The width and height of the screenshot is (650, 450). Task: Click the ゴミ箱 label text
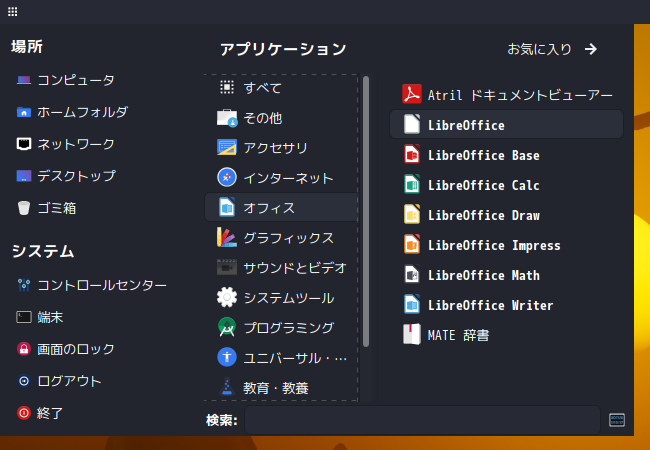(x=57, y=208)
